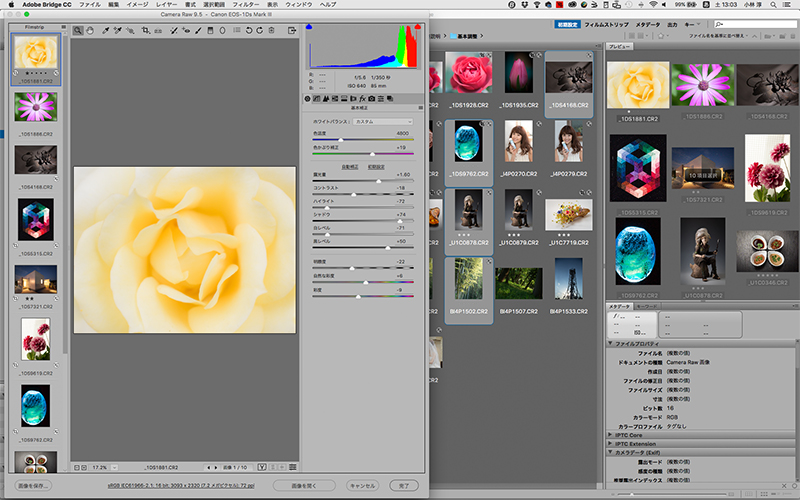
Task: Select the Spot Removal tool
Action: tap(173, 31)
